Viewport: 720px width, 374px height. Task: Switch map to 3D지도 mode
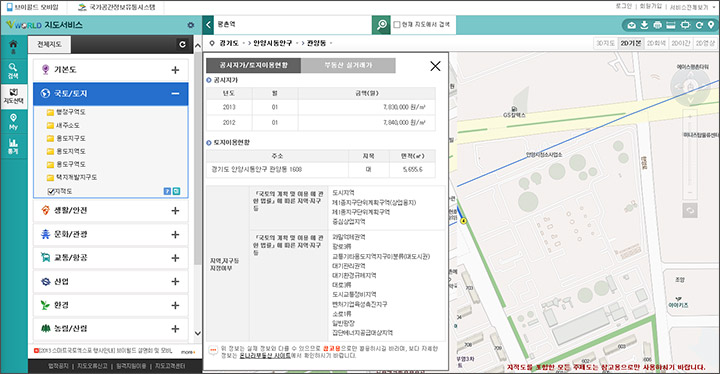[x=605, y=43]
